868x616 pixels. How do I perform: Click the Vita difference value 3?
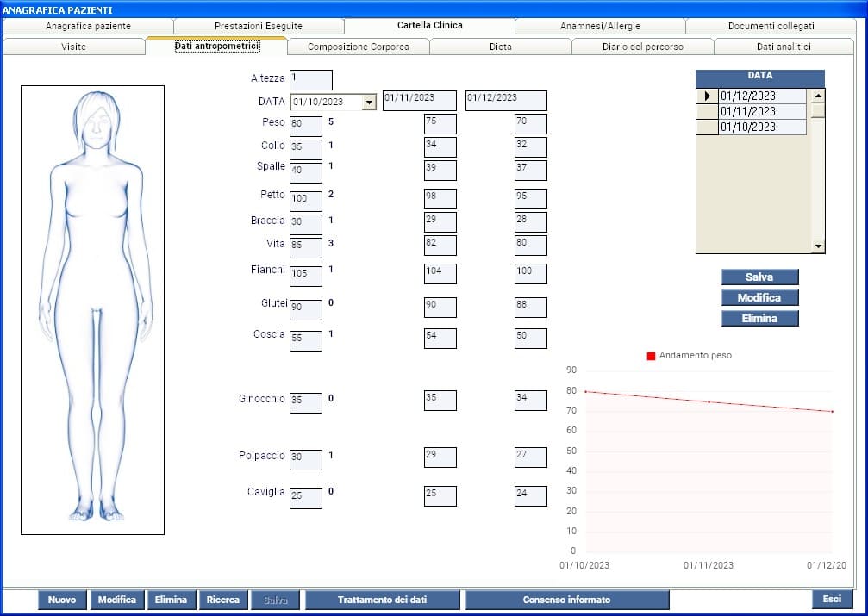(331, 243)
